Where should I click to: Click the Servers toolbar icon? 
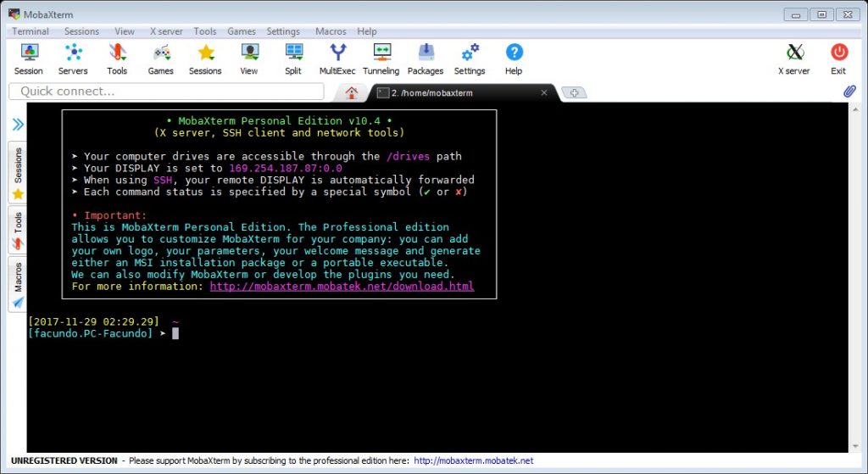tap(73, 59)
